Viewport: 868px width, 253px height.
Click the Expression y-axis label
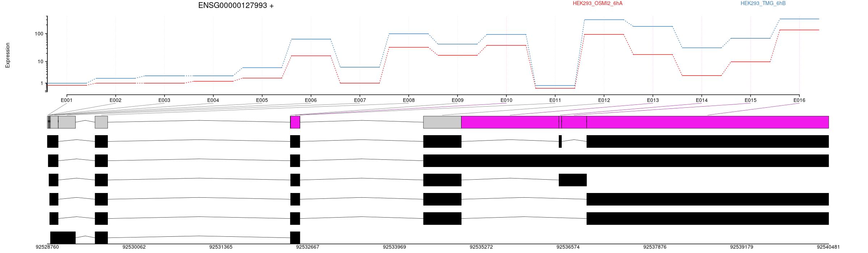[x=8, y=55]
